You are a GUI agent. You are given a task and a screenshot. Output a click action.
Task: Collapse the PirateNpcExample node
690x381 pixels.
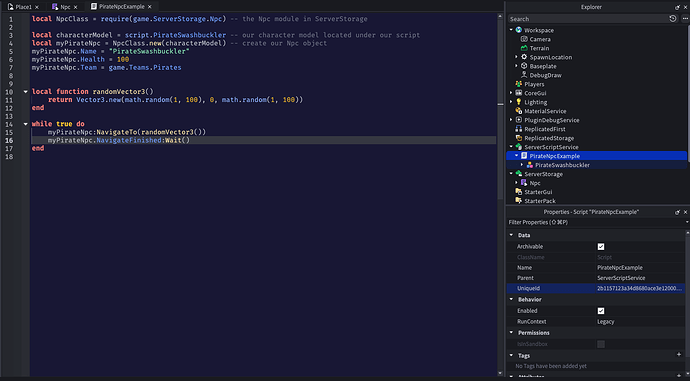point(517,156)
